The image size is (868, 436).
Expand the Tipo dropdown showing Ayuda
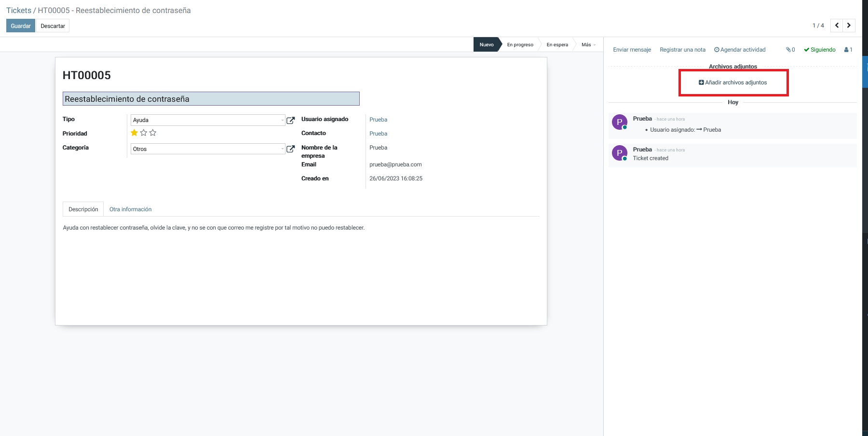tap(208, 120)
